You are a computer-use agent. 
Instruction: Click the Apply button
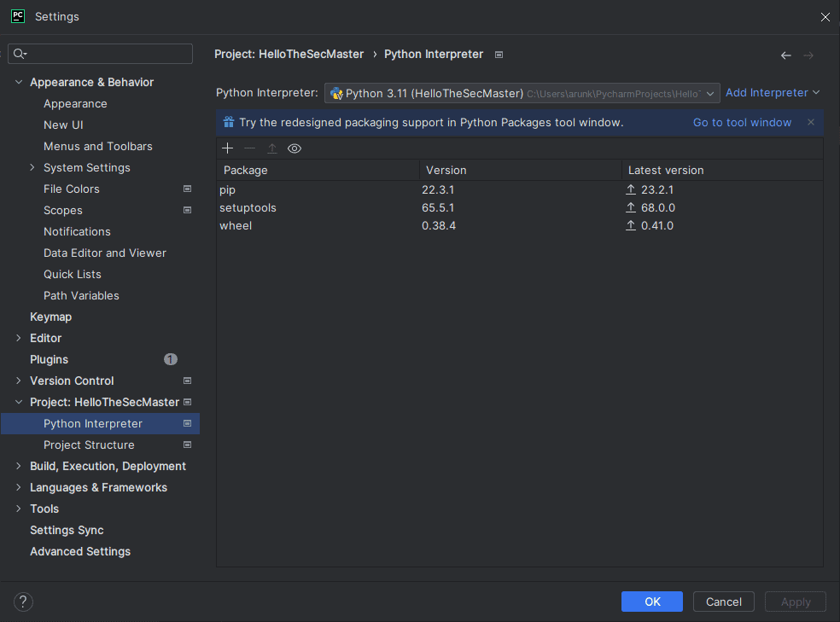796,602
